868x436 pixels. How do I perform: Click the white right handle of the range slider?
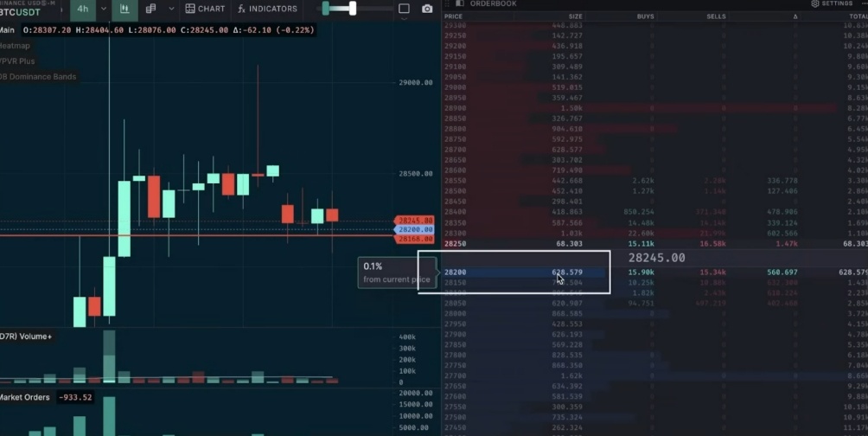click(353, 9)
